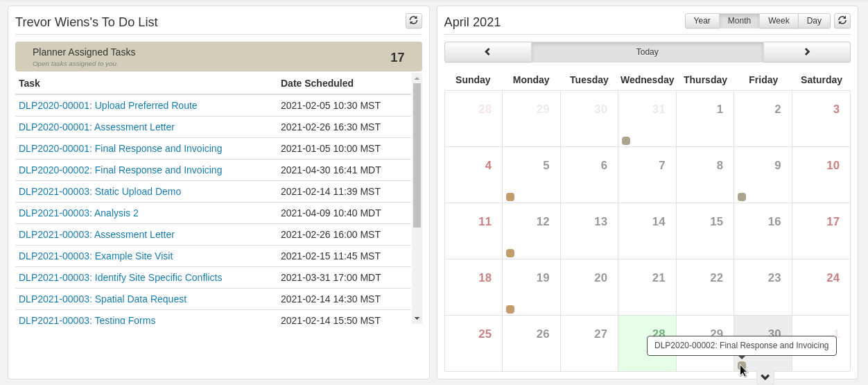868x385 pixels.
Task: Go to next month arrow
Action: pos(807,52)
